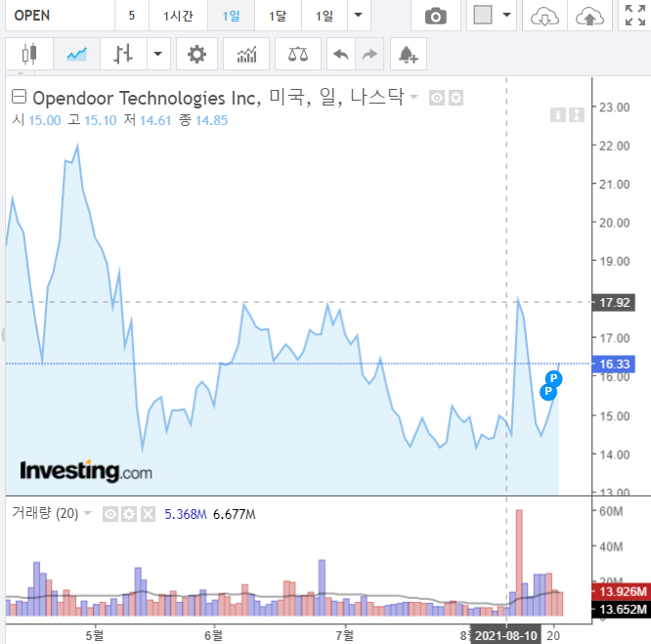Select the 5 minute interval
The height and width of the screenshot is (644, 651).
click(132, 16)
